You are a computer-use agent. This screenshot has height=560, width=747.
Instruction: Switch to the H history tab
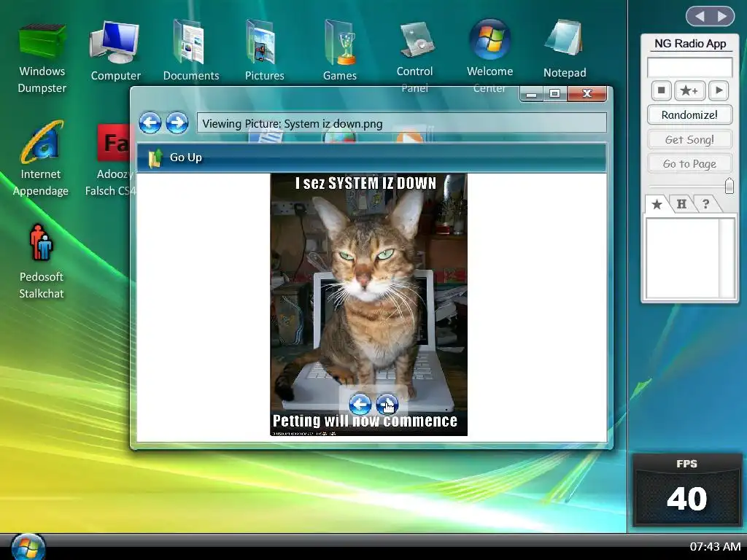click(681, 204)
